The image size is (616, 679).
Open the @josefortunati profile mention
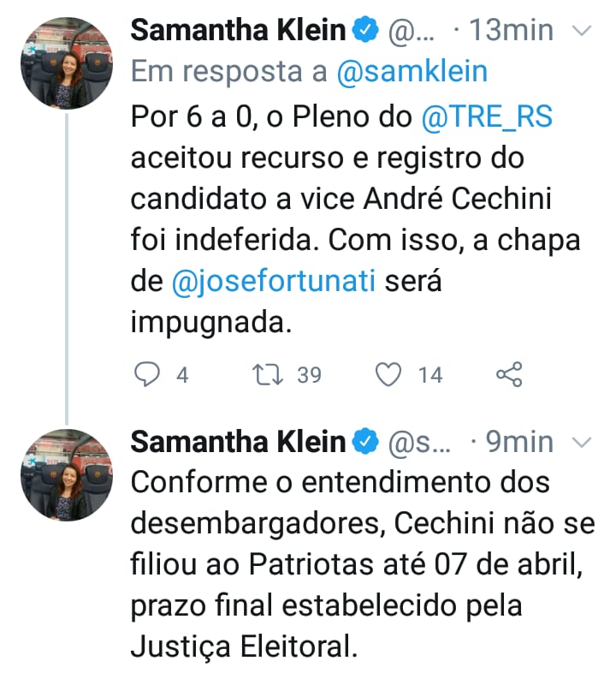click(x=274, y=283)
